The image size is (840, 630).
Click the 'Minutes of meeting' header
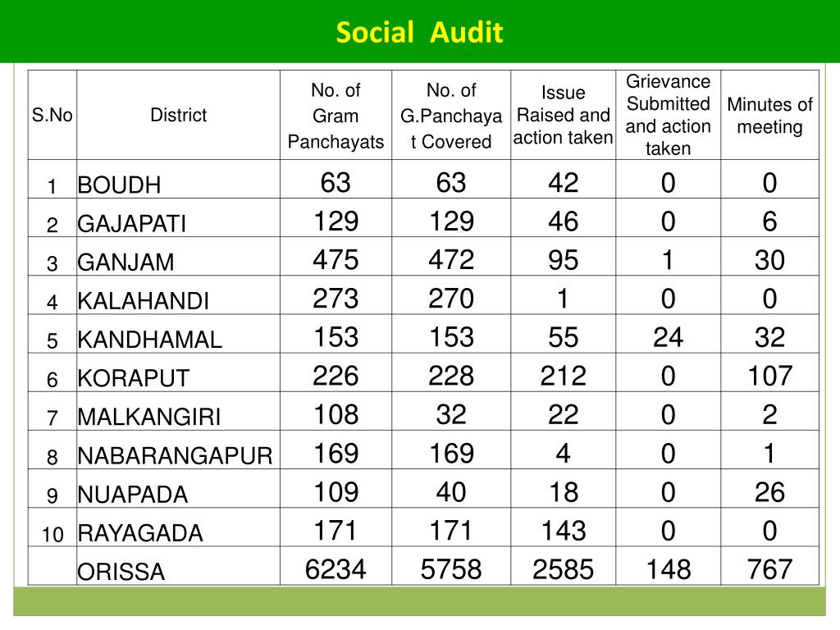pos(769,115)
